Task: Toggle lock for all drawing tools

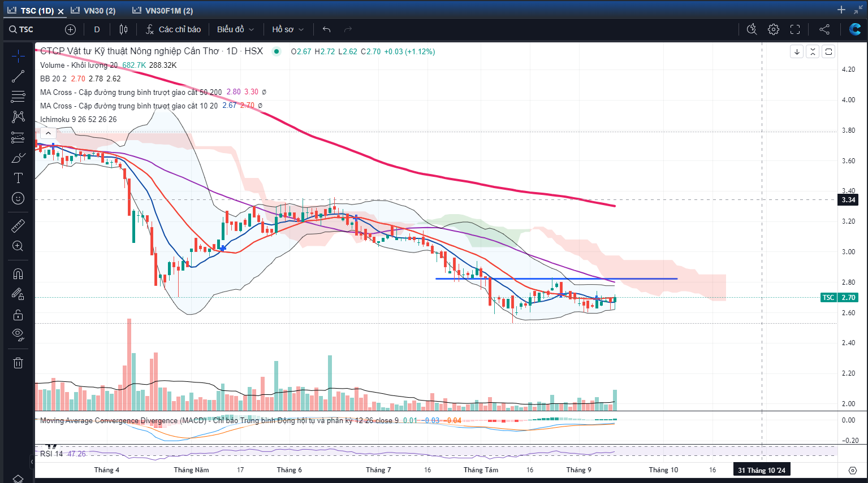Action: 18,315
